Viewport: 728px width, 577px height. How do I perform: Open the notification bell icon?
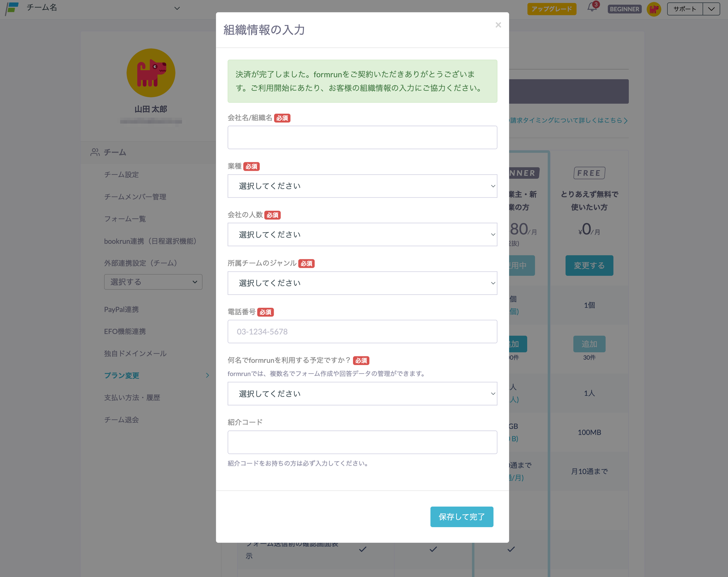click(592, 8)
